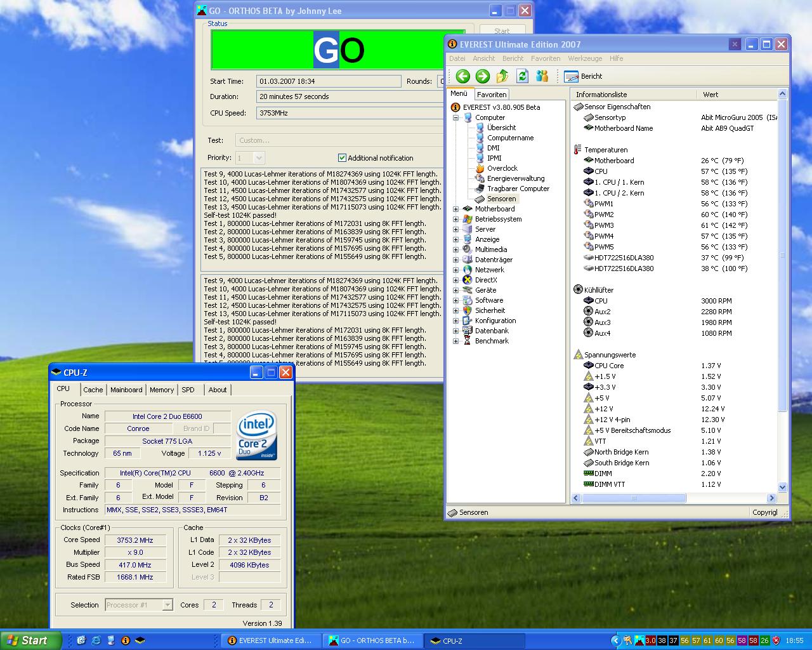Expand the Datenträger tree node
Screen dimensions: 812x650
(x=455, y=260)
